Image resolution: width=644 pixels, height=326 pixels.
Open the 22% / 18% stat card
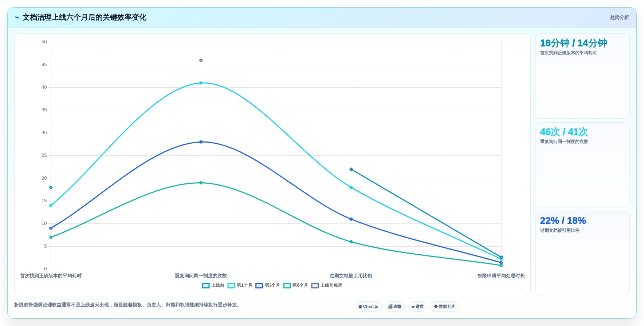582,254
